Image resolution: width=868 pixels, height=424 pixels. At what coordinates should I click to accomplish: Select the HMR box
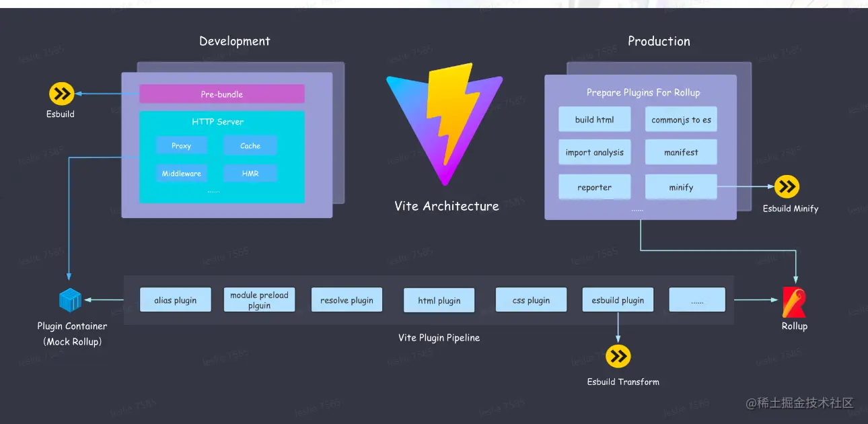coord(250,173)
